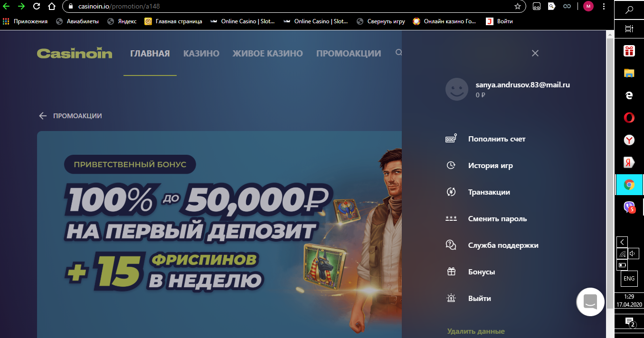The image size is (644, 338).
Task: Go back in browser history
Action: (7, 7)
